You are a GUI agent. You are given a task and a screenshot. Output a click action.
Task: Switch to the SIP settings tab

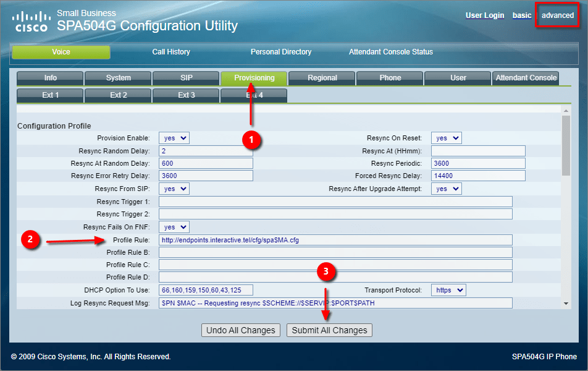click(x=185, y=78)
